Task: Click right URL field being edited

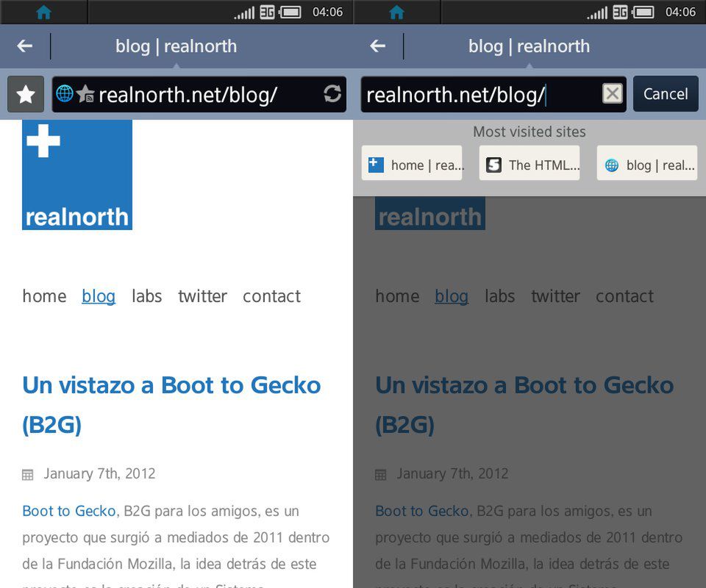Action: 493,95
